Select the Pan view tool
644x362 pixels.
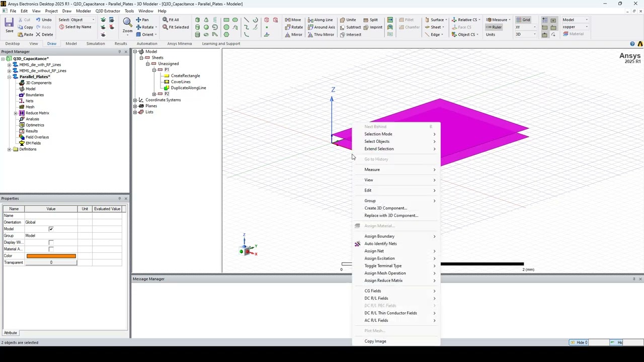(x=142, y=20)
